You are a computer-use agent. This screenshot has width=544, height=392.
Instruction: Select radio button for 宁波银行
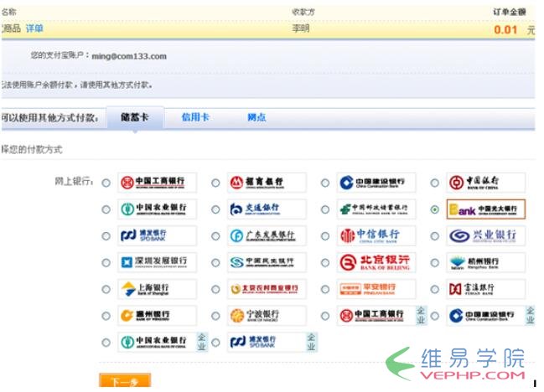[215, 316]
